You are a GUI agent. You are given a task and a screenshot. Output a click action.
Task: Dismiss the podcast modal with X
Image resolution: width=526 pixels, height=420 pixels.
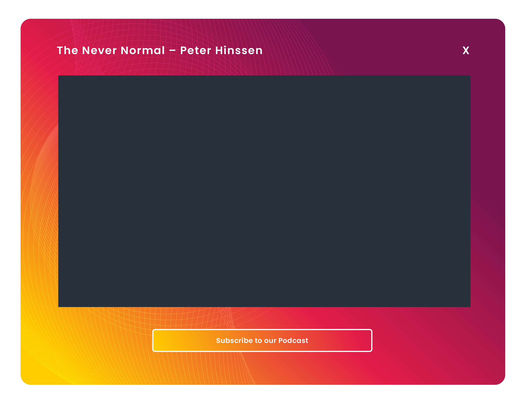click(x=466, y=50)
